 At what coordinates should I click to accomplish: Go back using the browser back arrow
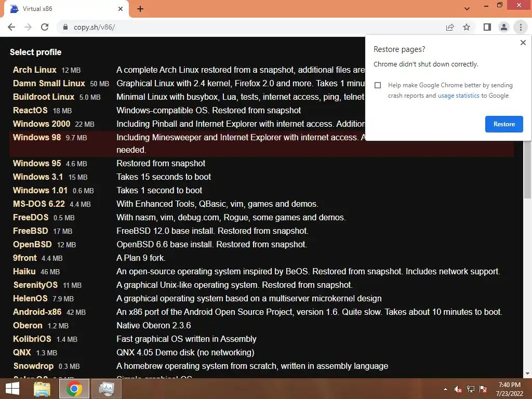coord(11,27)
